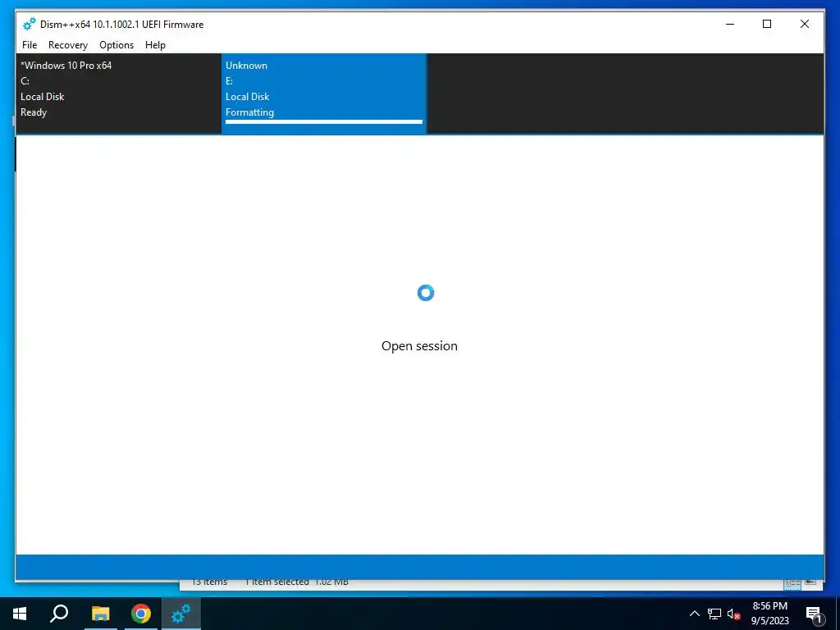Screen dimensions: 840x630
Task: Open the Options menu
Action: click(116, 45)
